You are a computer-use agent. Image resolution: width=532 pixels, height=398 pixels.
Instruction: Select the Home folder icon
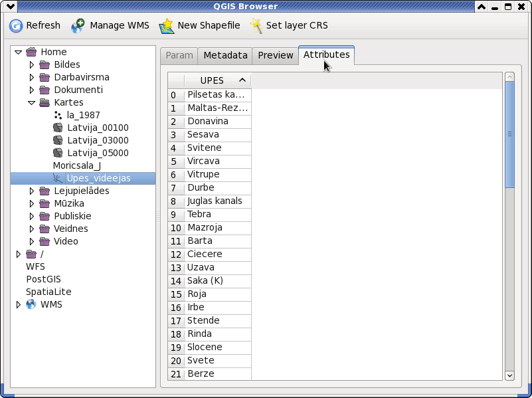(31, 52)
